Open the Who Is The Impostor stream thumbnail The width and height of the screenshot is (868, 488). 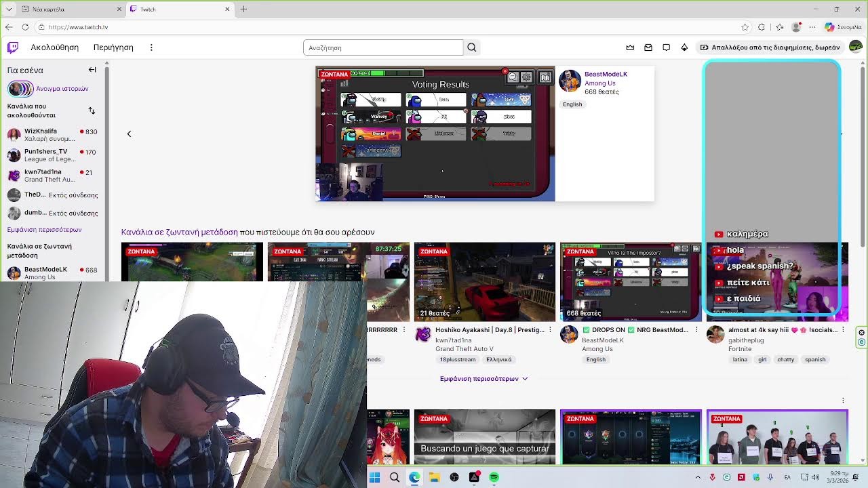coord(631,281)
